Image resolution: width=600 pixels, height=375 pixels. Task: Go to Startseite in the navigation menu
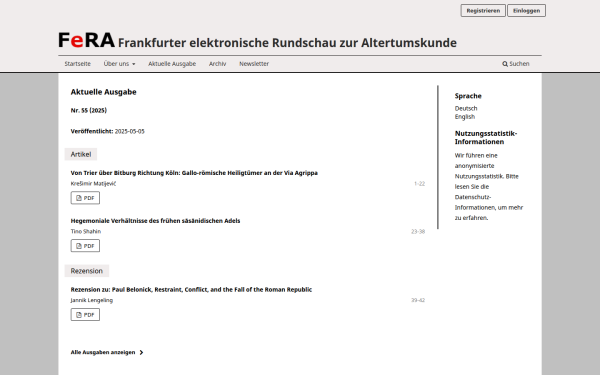[x=78, y=64]
